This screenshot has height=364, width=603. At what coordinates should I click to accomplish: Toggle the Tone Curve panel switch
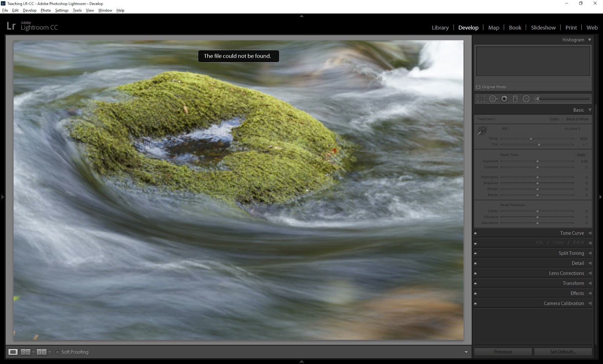coord(476,233)
